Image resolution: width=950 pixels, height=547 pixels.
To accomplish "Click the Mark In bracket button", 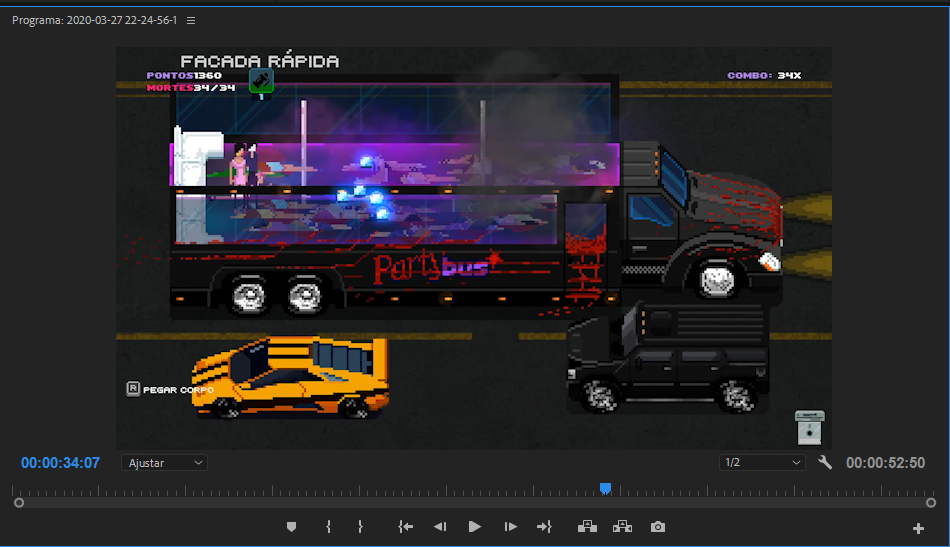I will tap(328, 527).
